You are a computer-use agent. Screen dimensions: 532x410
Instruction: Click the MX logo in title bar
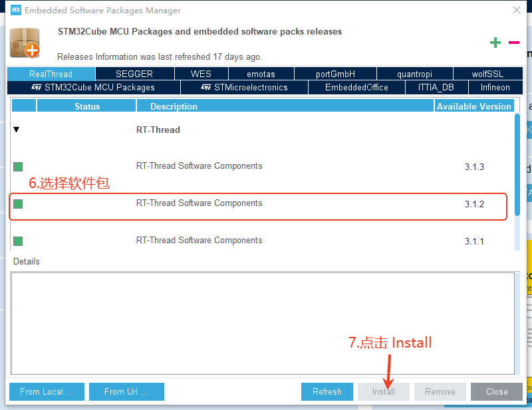tap(16, 10)
